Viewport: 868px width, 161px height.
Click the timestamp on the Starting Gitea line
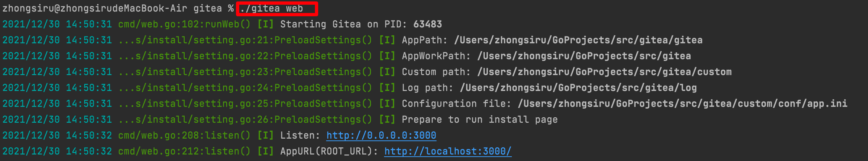(x=57, y=24)
